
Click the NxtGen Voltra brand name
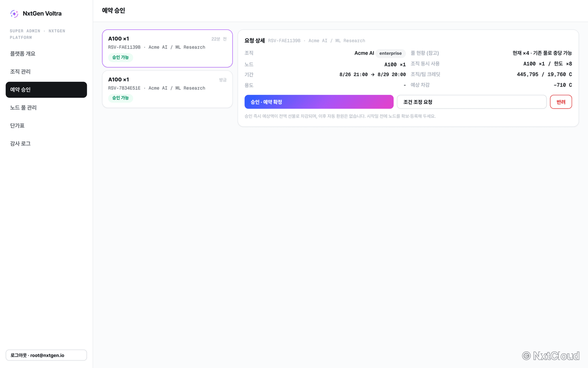pos(42,14)
